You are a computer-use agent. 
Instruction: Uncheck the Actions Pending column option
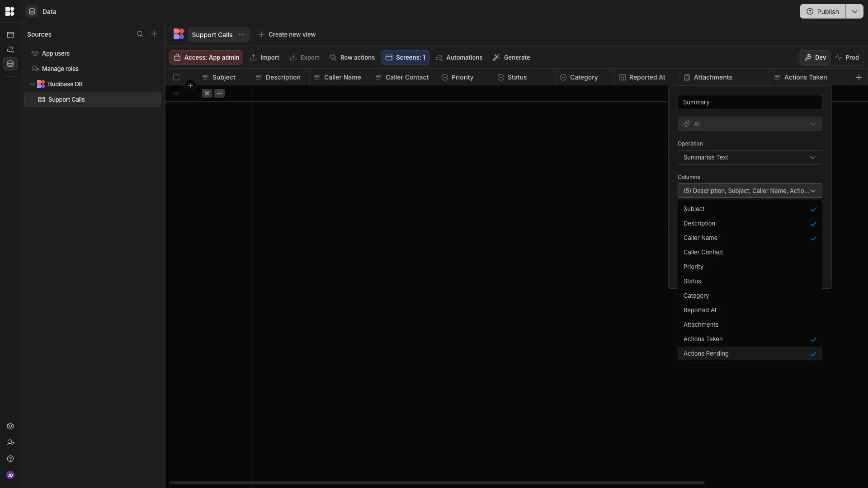pos(750,354)
